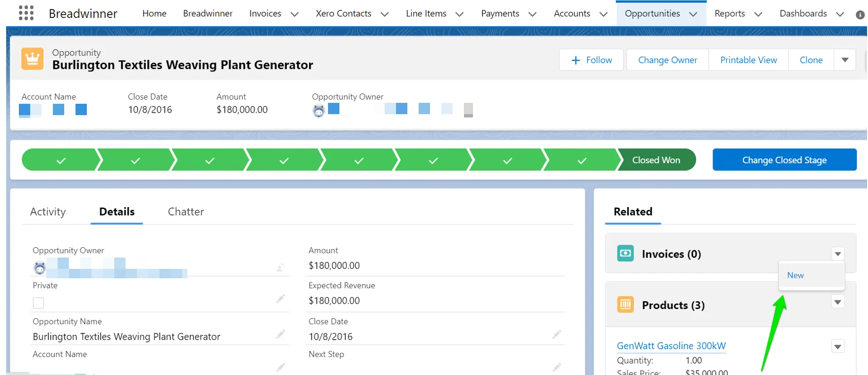
Task: Open the Products list dropdown arrow
Action: coord(838,302)
